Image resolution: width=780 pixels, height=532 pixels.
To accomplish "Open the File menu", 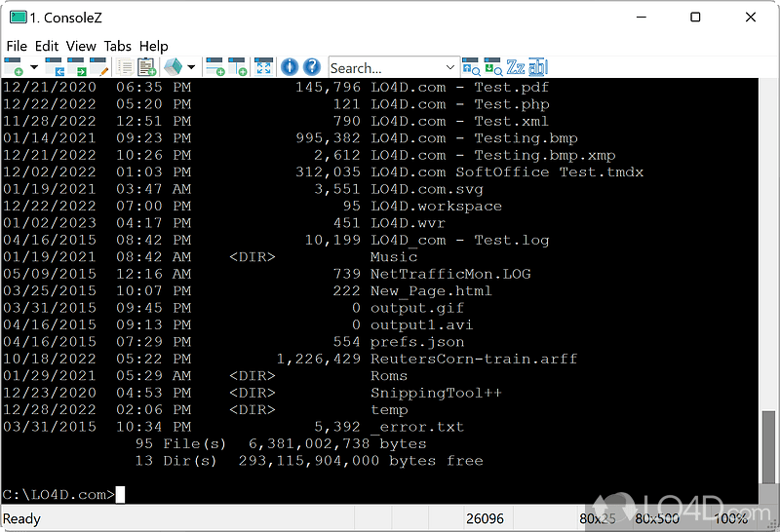I will click(x=17, y=46).
